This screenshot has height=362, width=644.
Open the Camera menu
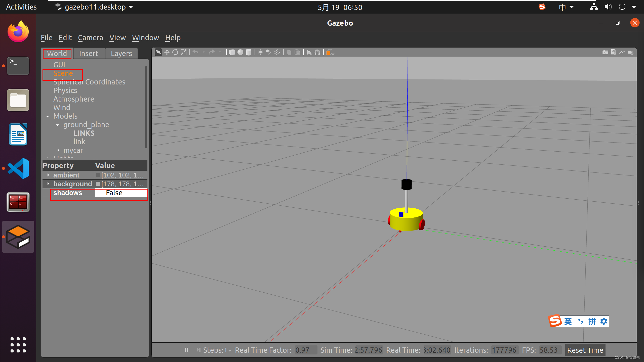[x=91, y=38]
